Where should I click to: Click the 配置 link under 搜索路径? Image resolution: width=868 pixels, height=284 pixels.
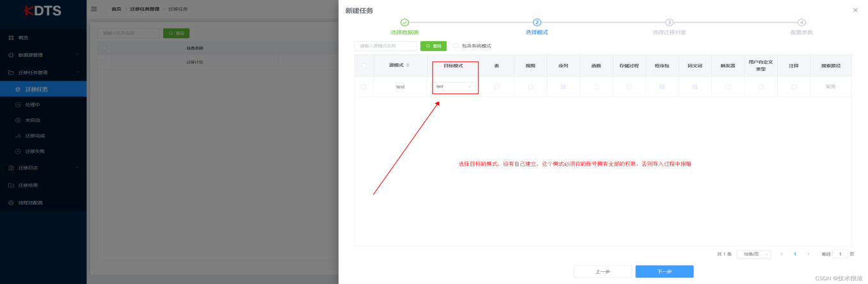[830, 86]
